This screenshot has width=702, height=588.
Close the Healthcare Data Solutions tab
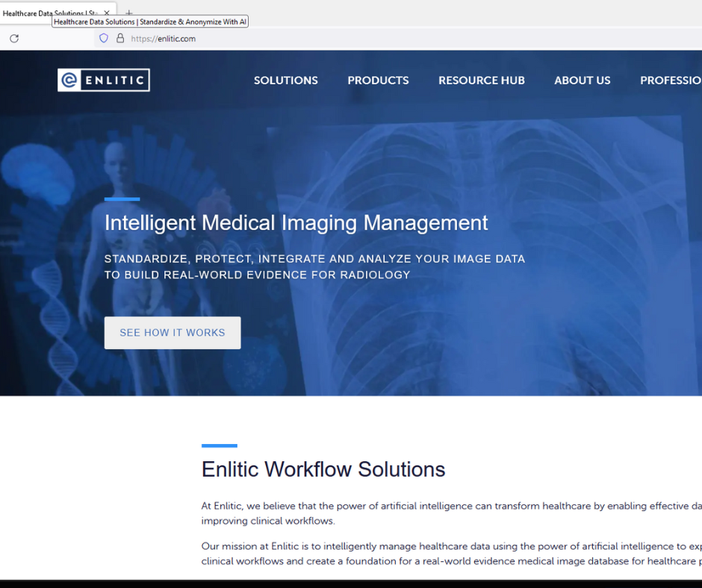coord(107,13)
